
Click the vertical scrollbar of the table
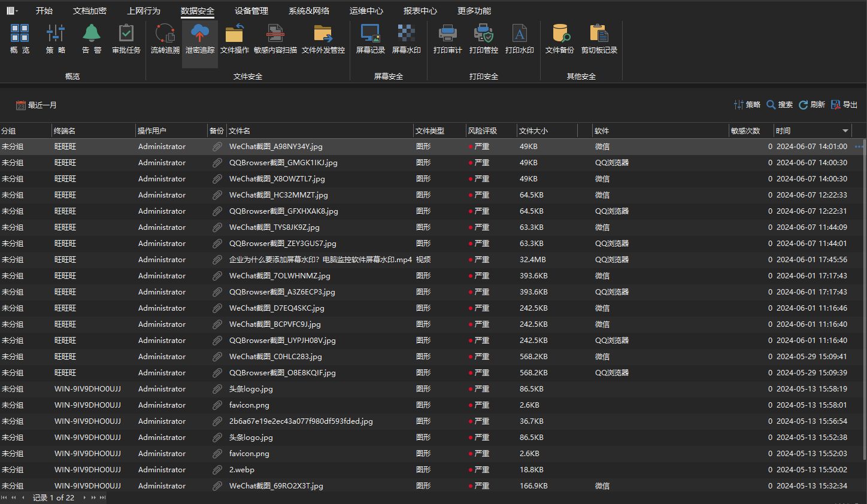click(x=864, y=299)
